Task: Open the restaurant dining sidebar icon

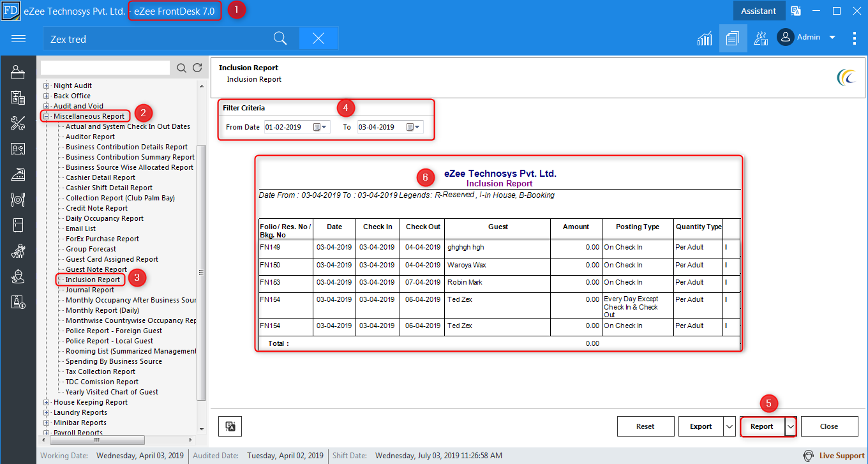Action: tap(18, 200)
